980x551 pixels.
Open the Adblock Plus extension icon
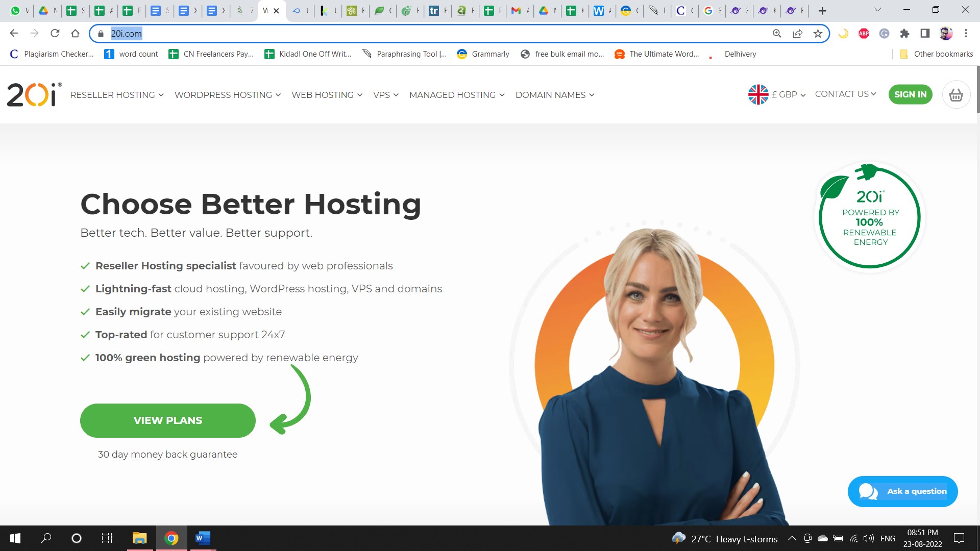point(864,33)
